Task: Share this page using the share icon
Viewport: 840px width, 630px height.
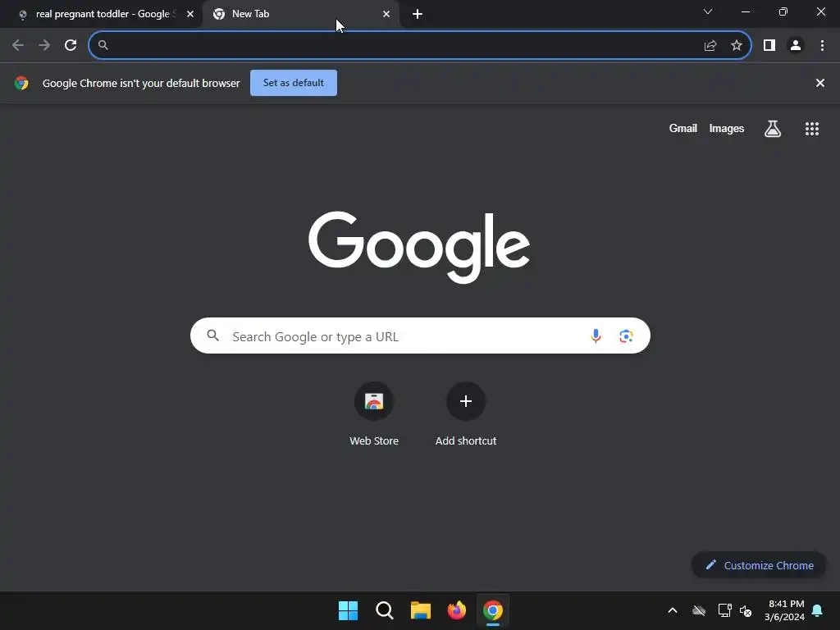Action: (x=710, y=46)
